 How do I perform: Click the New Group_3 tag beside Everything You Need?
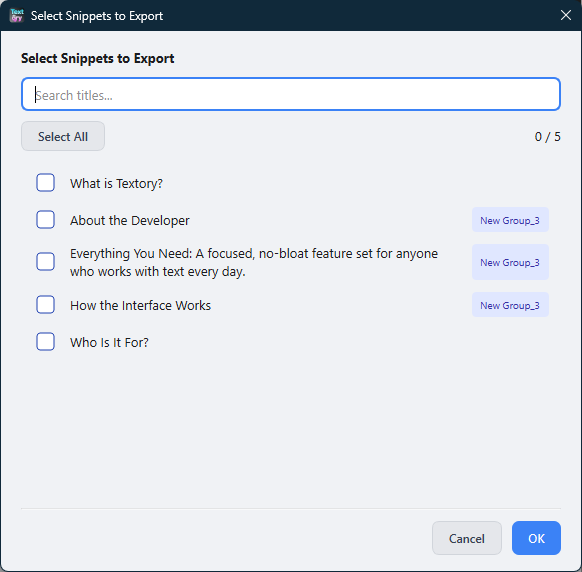[x=510, y=262]
